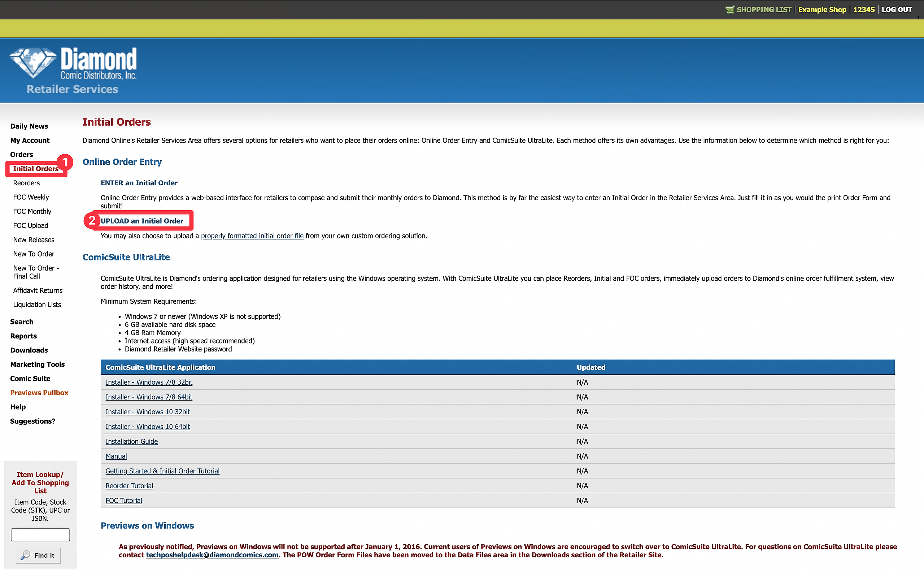
Task: Click the Item Lookup/ Add To Shopping List title
Action: 40,483
